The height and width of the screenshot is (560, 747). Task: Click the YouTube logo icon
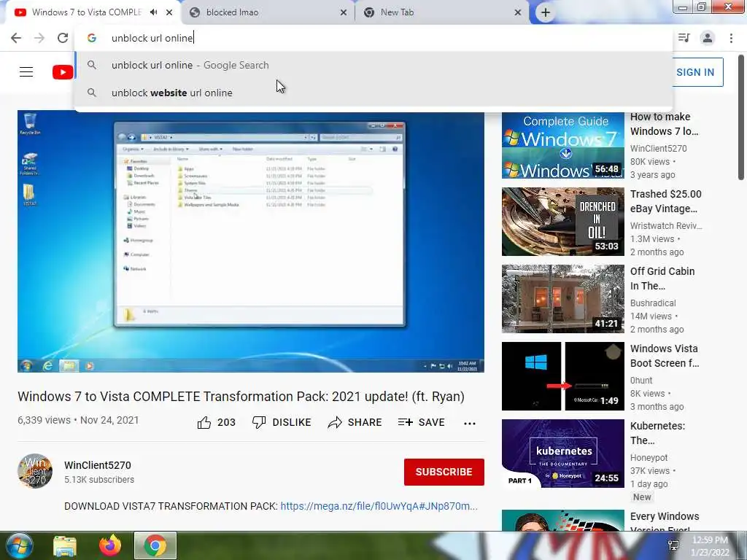click(63, 72)
